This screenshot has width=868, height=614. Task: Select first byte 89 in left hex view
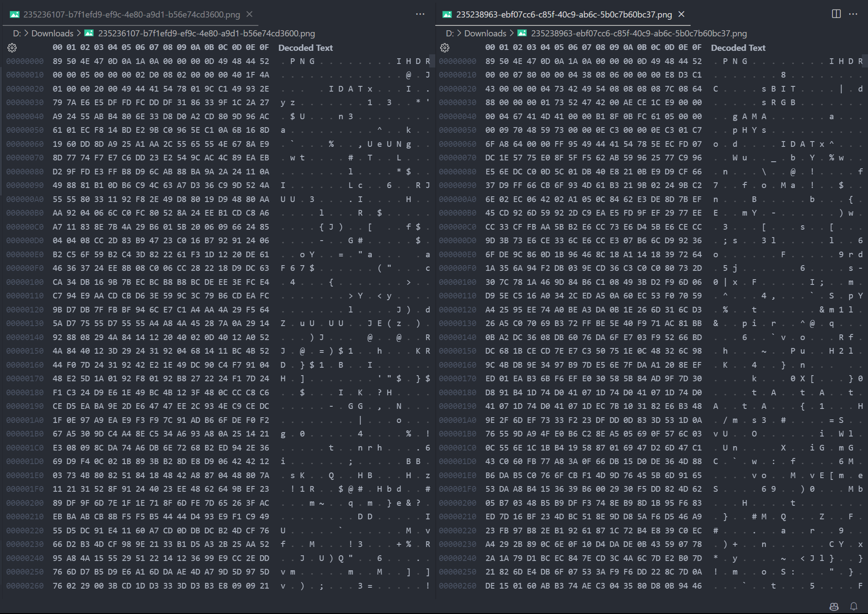[57, 61]
